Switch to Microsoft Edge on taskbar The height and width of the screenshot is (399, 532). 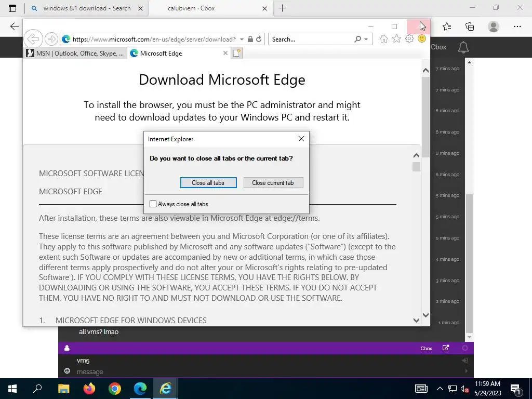[140, 389]
